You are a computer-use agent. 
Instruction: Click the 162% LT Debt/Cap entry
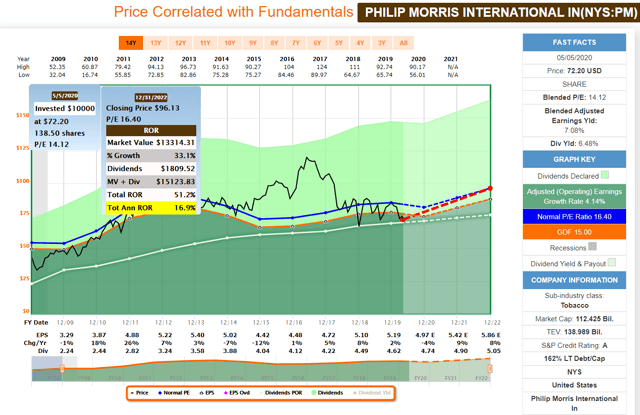pos(574,359)
